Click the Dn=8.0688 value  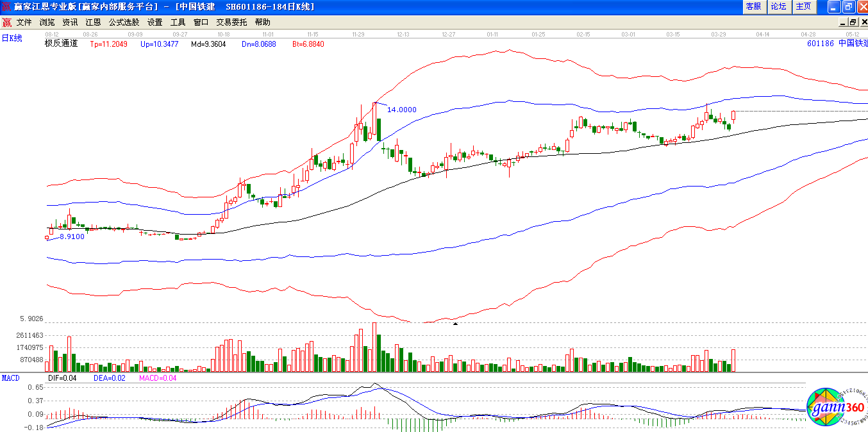259,44
